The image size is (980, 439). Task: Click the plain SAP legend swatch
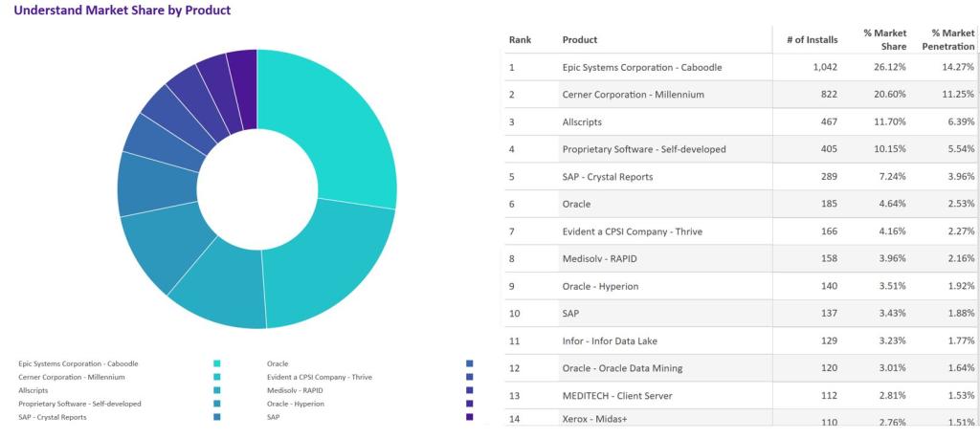pos(469,417)
